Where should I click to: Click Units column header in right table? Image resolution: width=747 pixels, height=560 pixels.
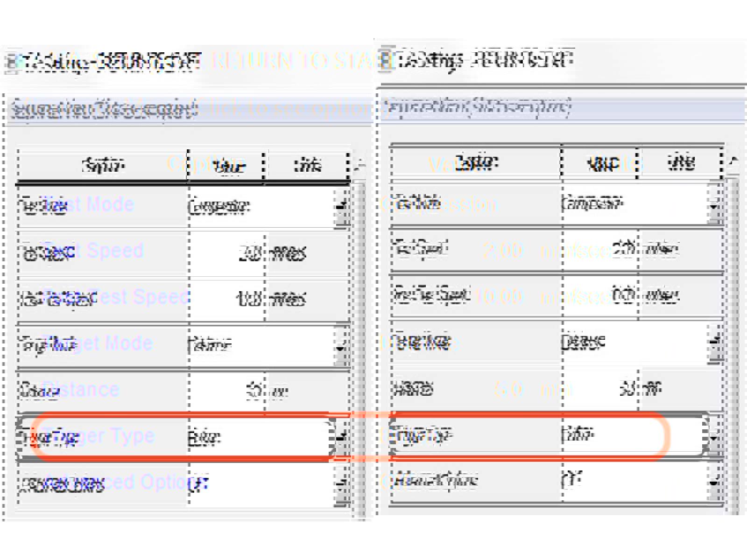(681, 163)
